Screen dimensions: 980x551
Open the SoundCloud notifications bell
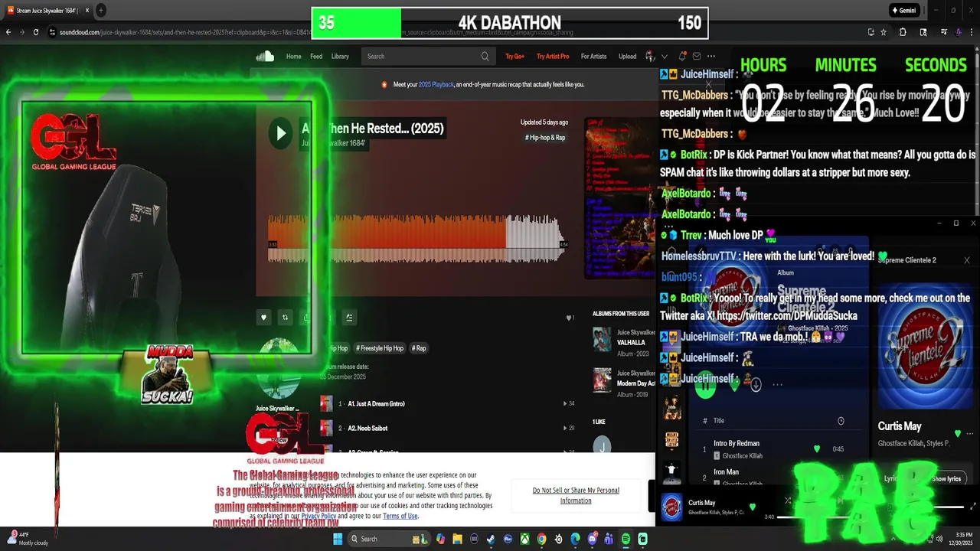tap(681, 56)
